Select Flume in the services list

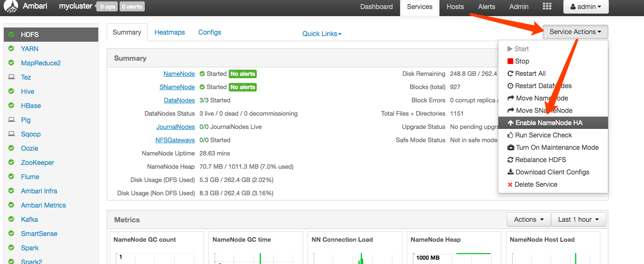(x=30, y=177)
